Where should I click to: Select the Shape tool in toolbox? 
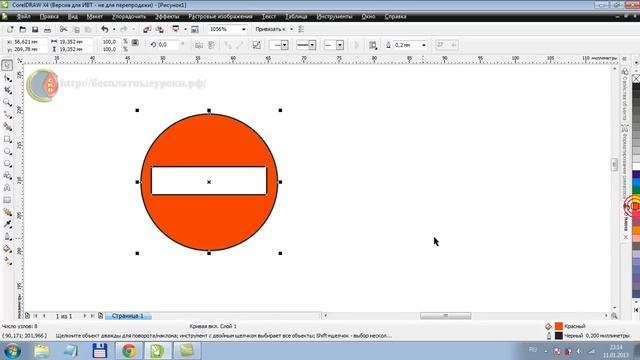point(7,78)
